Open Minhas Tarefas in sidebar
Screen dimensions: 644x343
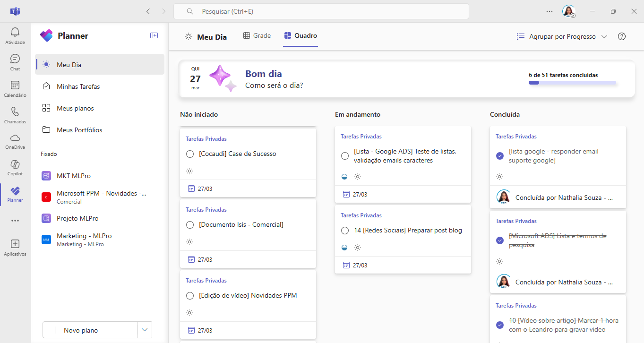pyautogui.click(x=100, y=86)
